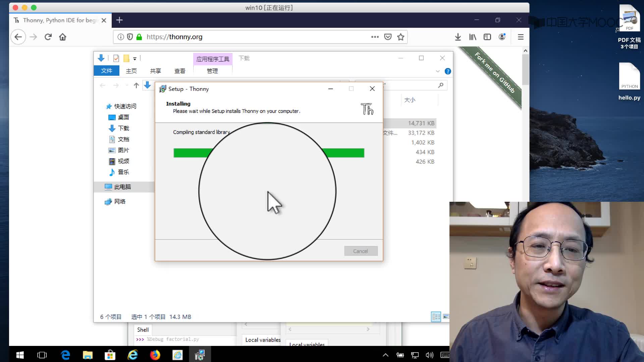Switch Explorer to large icons view

(x=446, y=317)
